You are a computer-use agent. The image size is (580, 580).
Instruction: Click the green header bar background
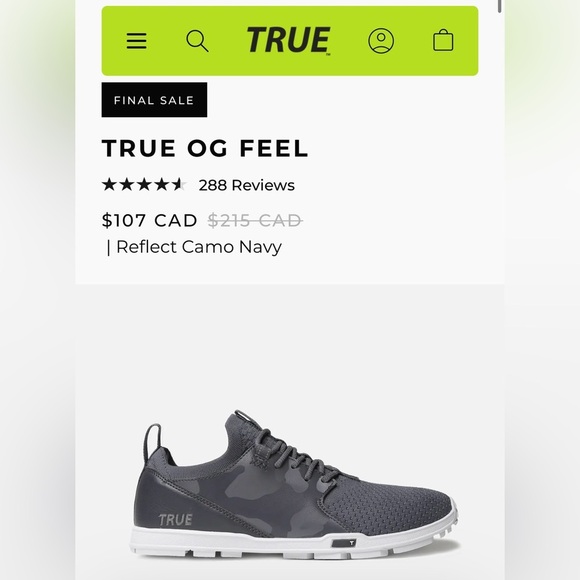411,65
